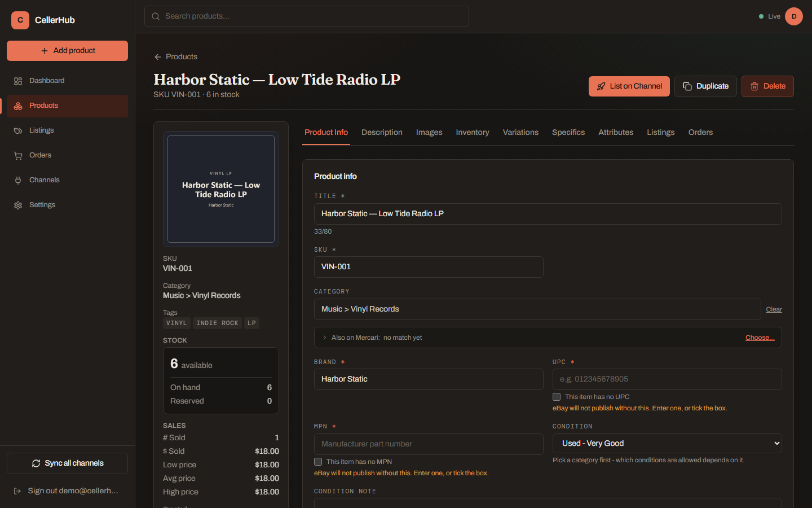
Task: Click the Dashboard grid icon
Action: pyautogui.click(x=18, y=81)
